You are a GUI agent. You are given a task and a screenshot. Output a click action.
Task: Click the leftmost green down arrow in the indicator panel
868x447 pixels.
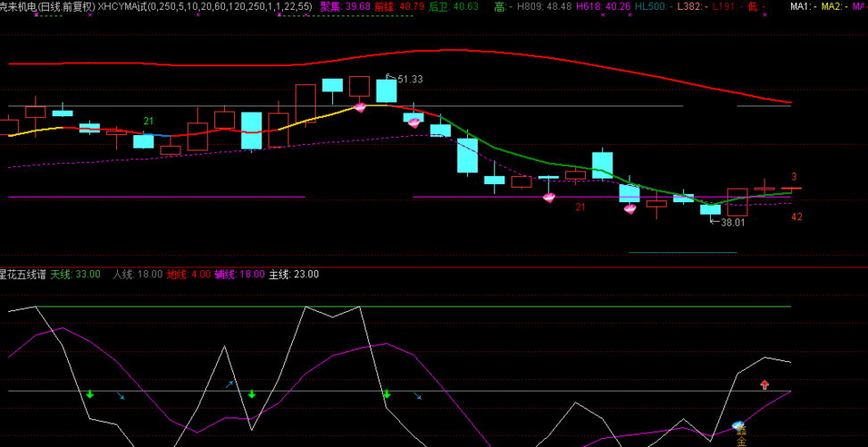[x=89, y=394]
